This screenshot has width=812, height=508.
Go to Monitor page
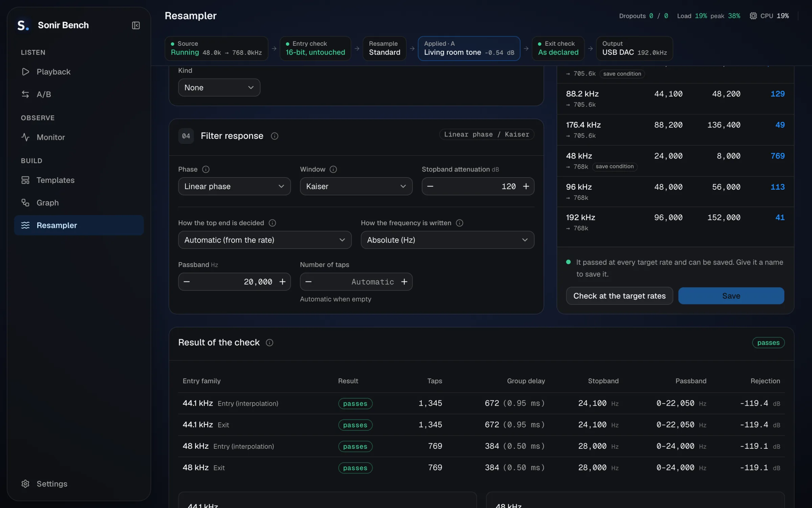pyautogui.click(x=79, y=137)
